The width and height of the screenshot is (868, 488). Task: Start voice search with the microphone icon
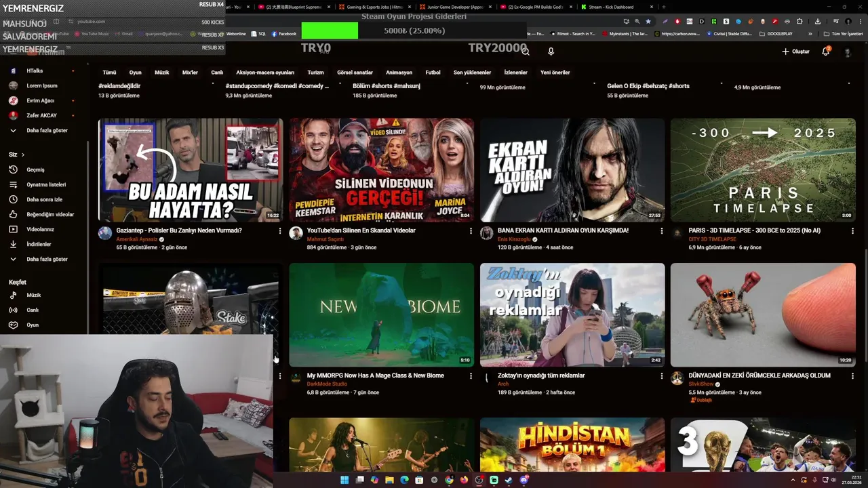(551, 52)
